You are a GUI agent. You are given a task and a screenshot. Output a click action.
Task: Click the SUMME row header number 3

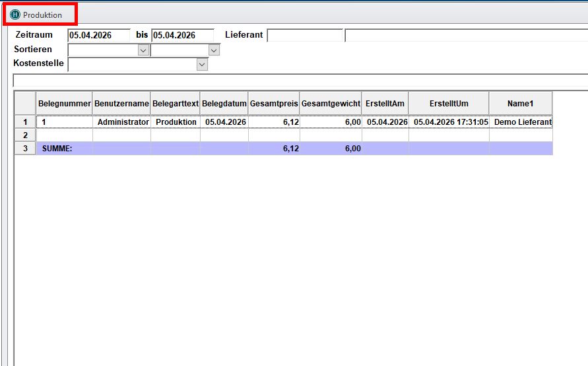pos(25,149)
